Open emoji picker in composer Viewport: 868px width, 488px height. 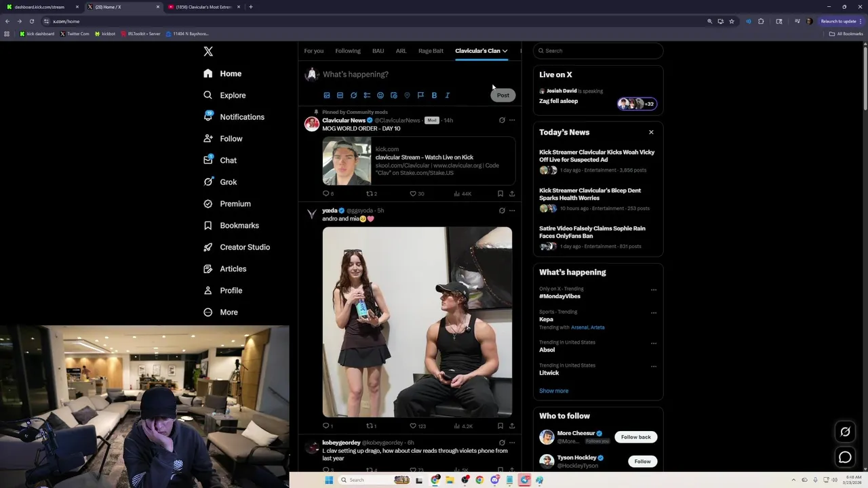click(380, 96)
